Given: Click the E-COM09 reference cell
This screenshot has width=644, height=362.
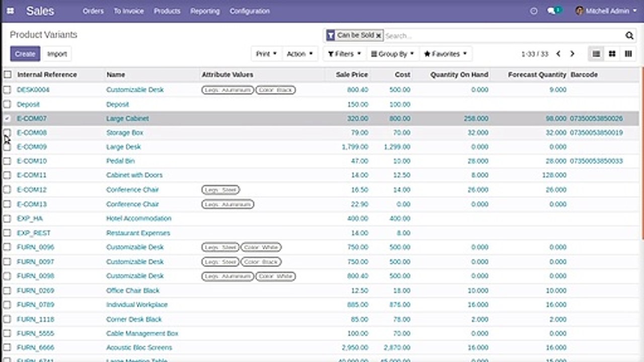Looking at the screenshot, I should click(32, 147).
